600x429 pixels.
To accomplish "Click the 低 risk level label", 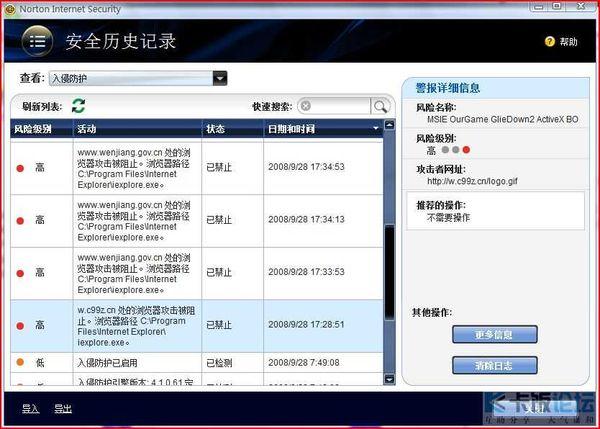I will [40, 362].
